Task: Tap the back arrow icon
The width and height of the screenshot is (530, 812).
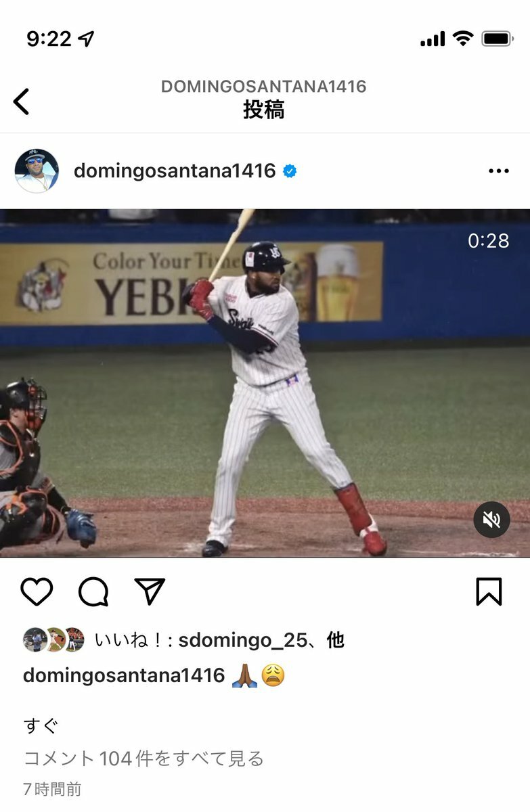Action: 22,101
